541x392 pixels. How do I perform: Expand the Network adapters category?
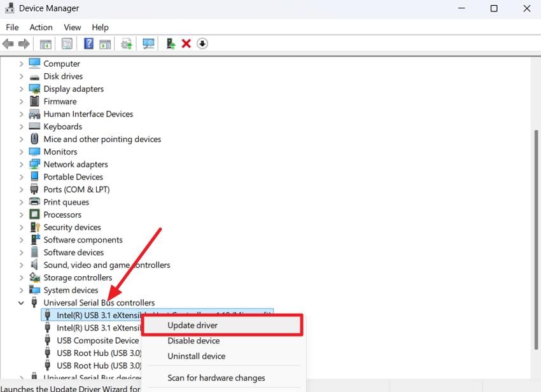[x=21, y=164]
